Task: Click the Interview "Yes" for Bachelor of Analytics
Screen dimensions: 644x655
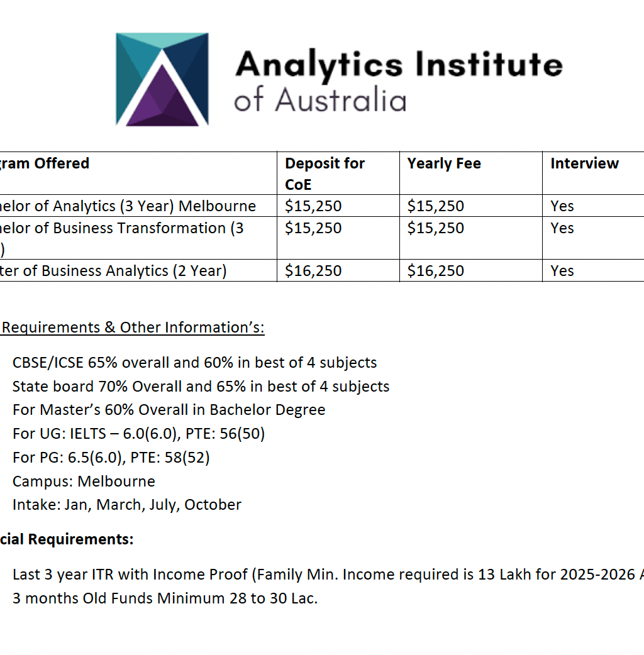Action: 562,206
